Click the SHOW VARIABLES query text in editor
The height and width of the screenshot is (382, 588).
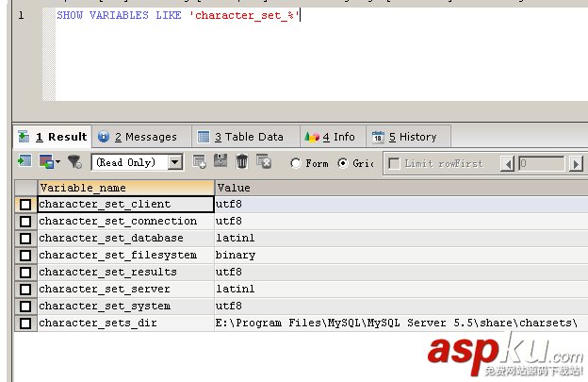pos(178,15)
